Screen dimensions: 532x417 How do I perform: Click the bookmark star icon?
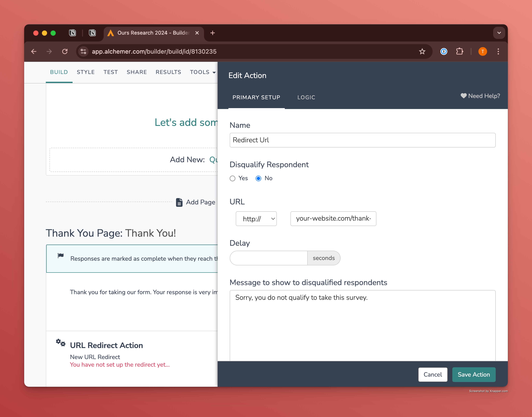[422, 52]
